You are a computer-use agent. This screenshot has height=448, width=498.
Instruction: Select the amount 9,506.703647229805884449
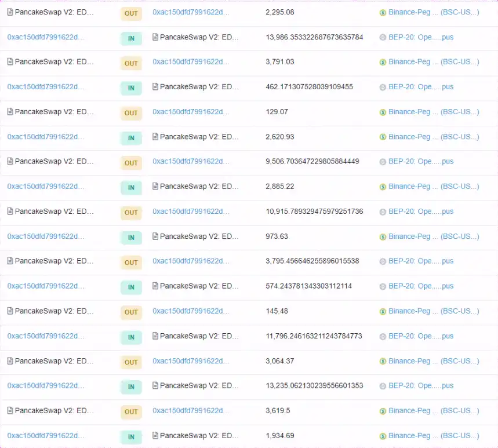point(312,161)
